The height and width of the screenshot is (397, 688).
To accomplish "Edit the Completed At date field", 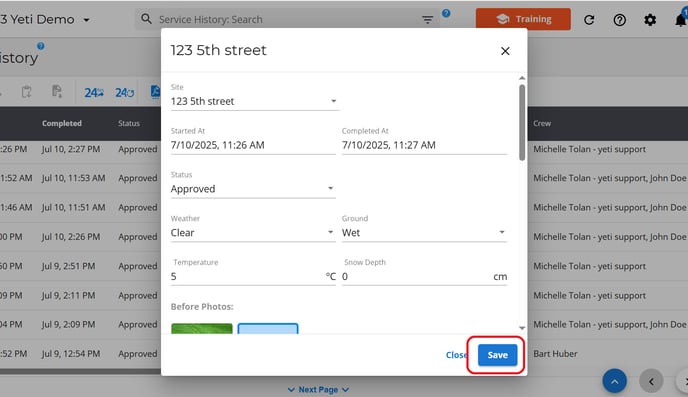I will (424, 145).
